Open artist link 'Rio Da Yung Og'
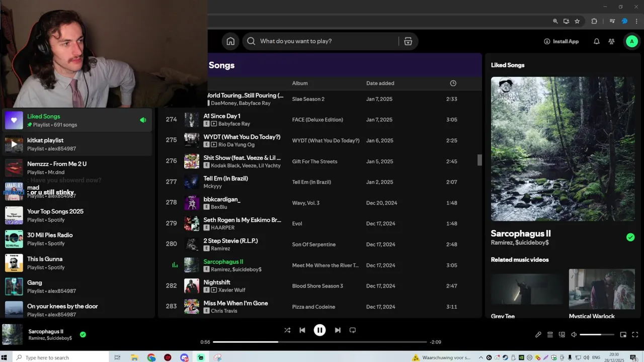 (x=236, y=144)
